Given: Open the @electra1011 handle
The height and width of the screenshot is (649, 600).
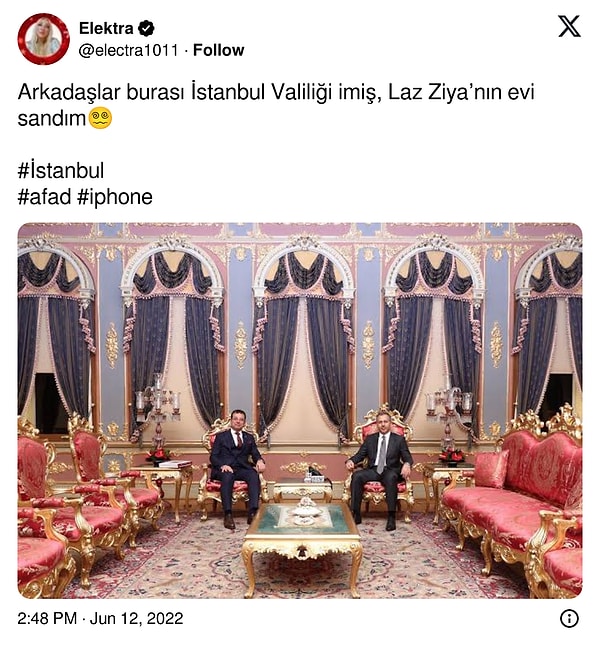Looking at the screenshot, I should (x=128, y=50).
